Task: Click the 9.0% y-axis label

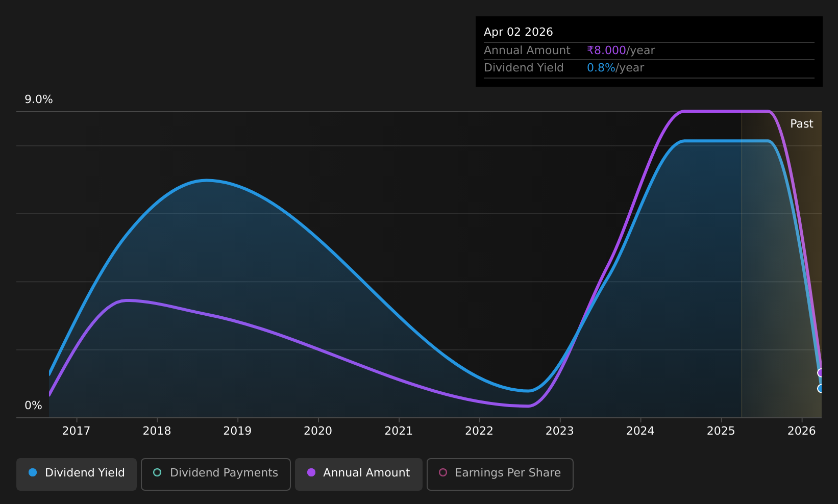Action: click(39, 99)
